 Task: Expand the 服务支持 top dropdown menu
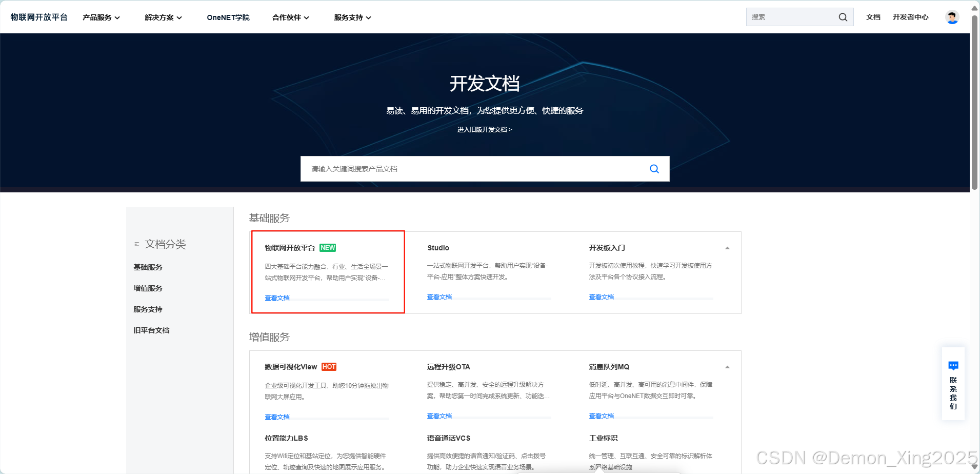352,17
